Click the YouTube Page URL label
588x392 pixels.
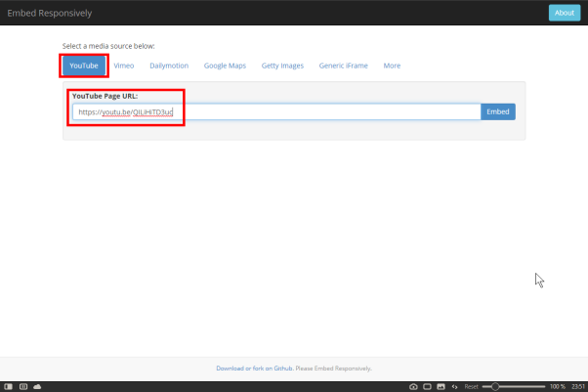105,96
